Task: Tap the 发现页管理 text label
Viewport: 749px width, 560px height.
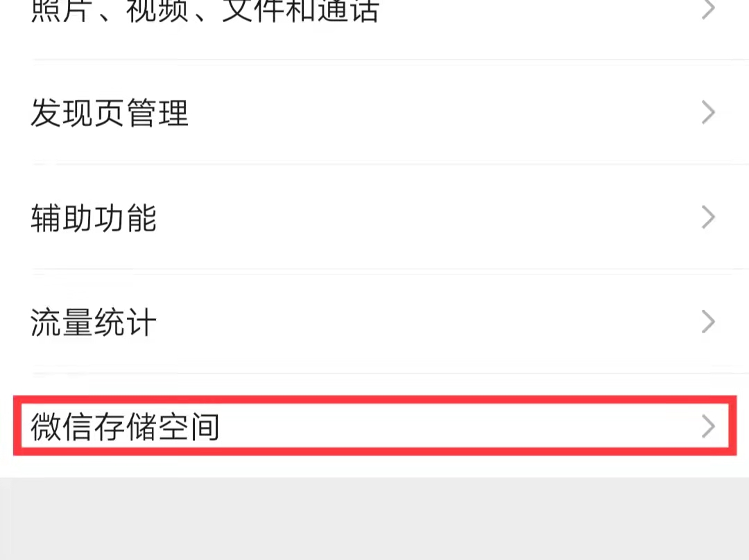Action: (x=110, y=113)
